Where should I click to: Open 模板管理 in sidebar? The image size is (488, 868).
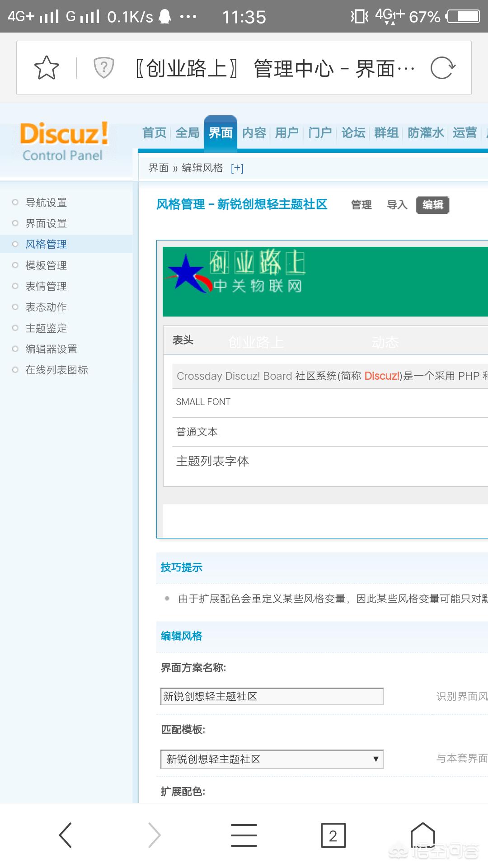[x=46, y=265]
